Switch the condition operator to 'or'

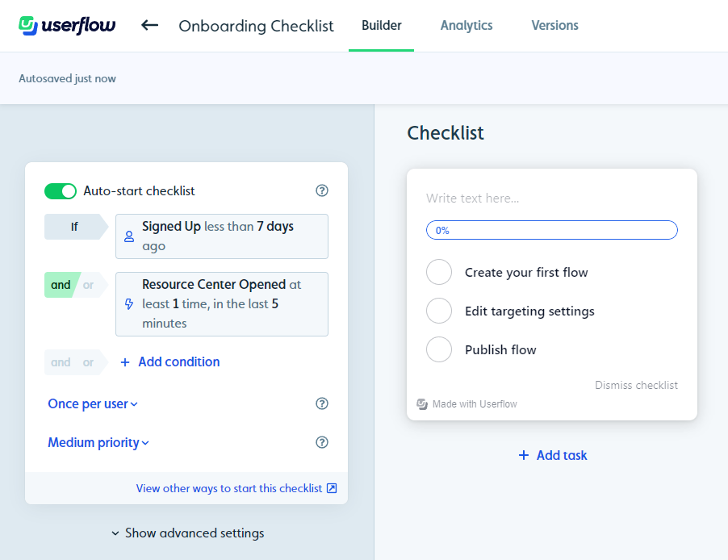coord(89,285)
